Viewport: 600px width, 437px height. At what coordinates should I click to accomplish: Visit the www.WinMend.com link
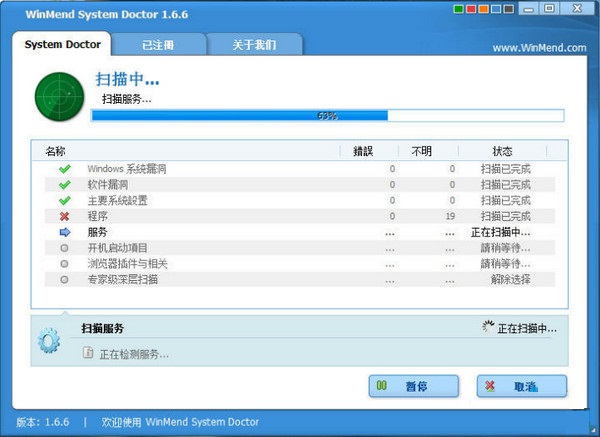pyautogui.click(x=539, y=48)
